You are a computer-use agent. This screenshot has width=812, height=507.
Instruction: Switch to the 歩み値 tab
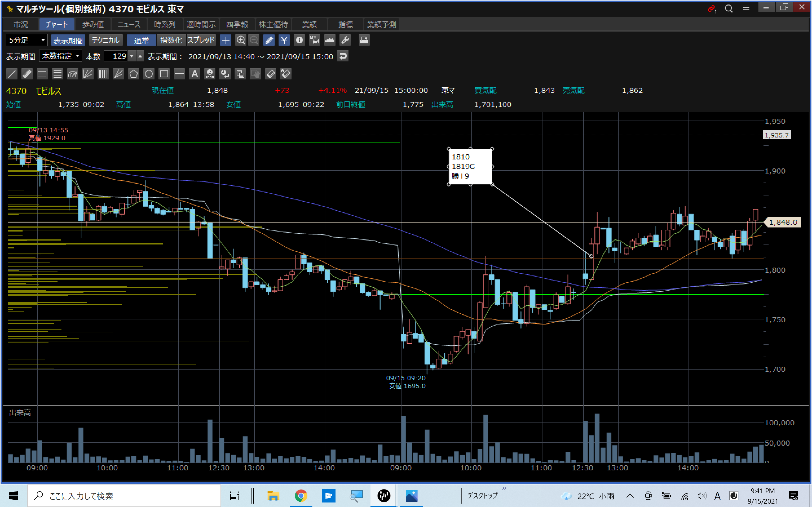93,25
